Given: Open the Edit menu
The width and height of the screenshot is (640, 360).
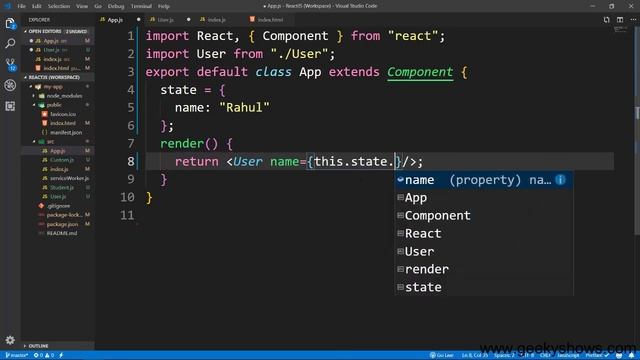Looking at the screenshot, I should [37, 6].
